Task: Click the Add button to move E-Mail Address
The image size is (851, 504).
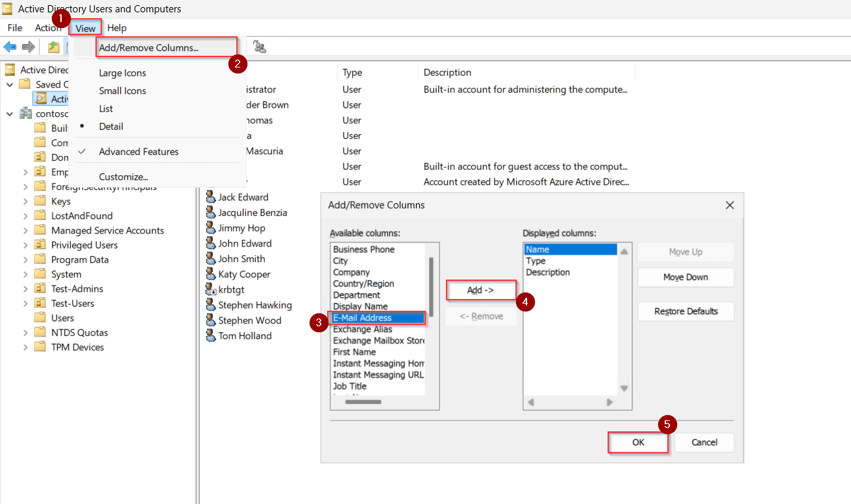Action: 480,290
